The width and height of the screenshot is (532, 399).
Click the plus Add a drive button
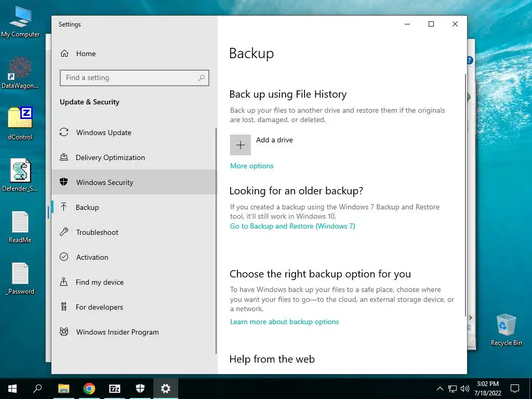(x=240, y=145)
